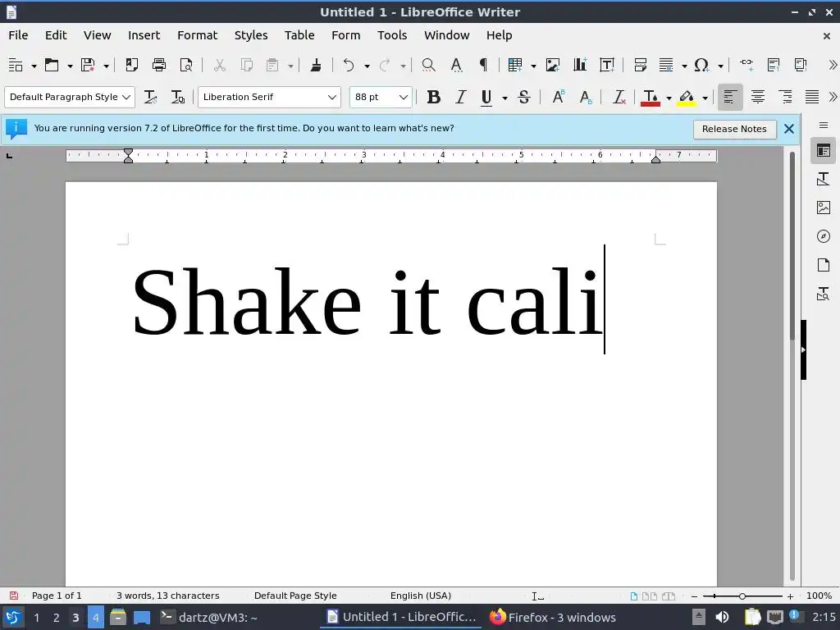Open the Format menu
Image resolution: width=840 pixels, height=630 pixels.
(197, 35)
